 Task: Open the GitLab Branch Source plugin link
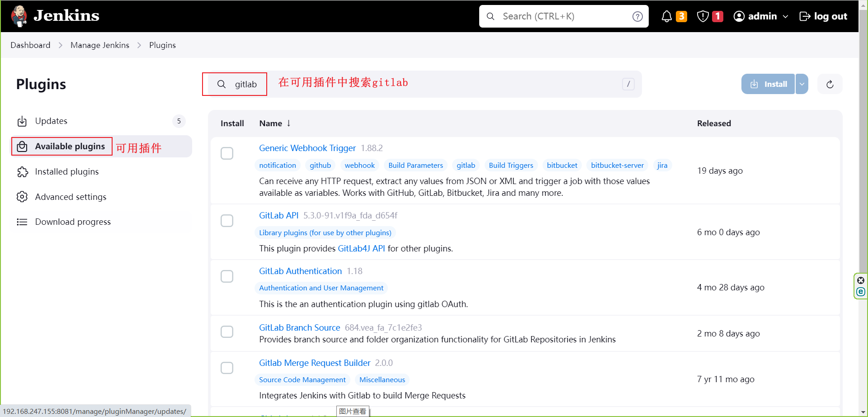point(299,327)
